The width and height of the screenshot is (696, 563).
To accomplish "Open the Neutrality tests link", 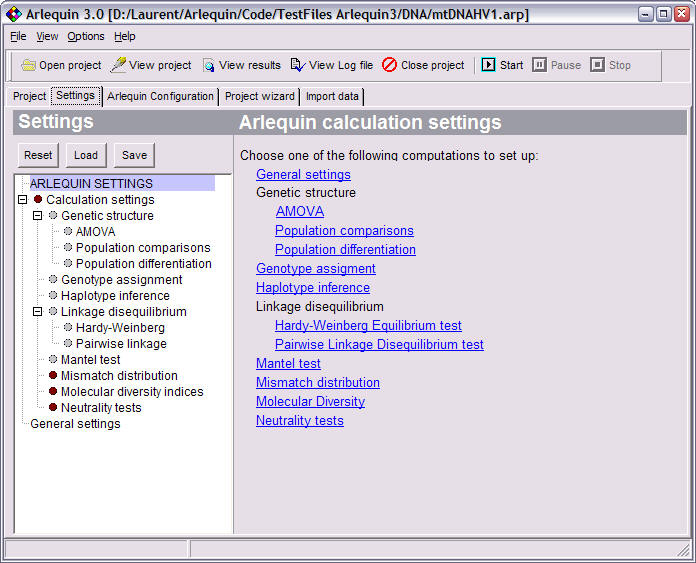I will coord(300,421).
